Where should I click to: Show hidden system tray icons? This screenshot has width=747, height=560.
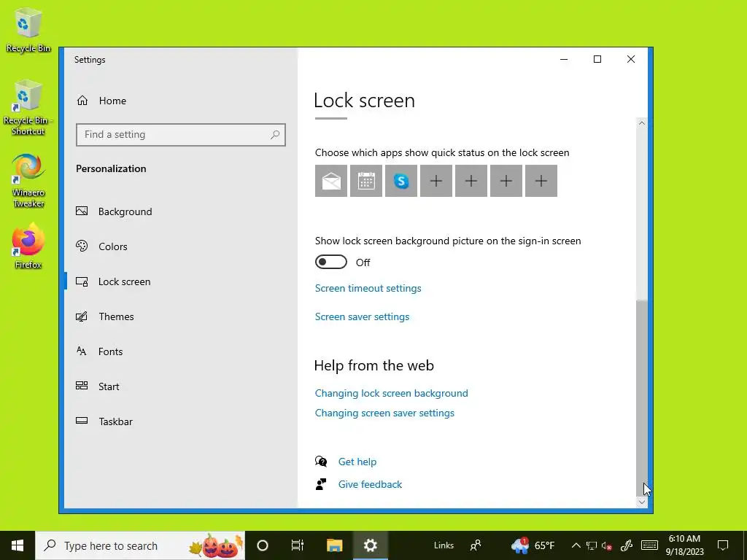(576, 545)
